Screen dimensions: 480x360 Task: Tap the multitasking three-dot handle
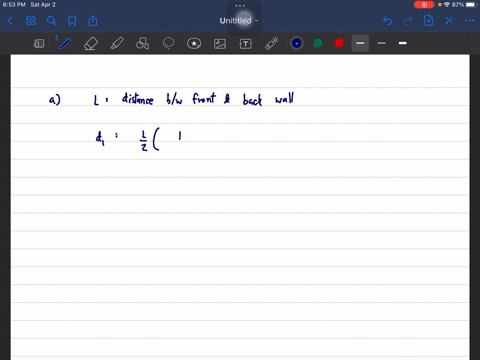point(240,6)
